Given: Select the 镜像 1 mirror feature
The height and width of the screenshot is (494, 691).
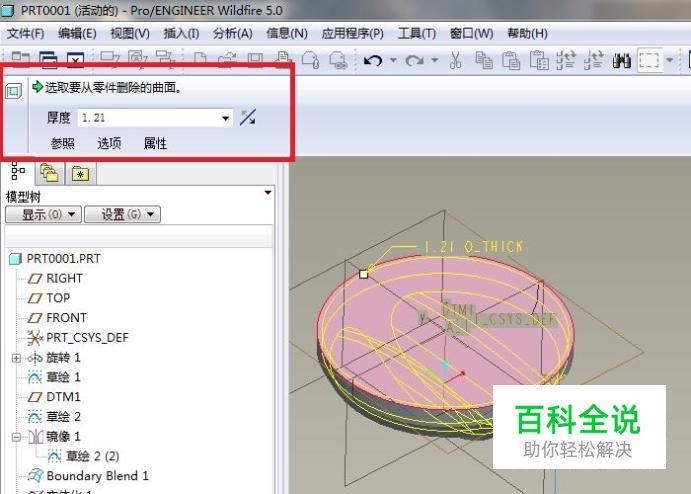Looking at the screenshot, I should click(63, 437).
